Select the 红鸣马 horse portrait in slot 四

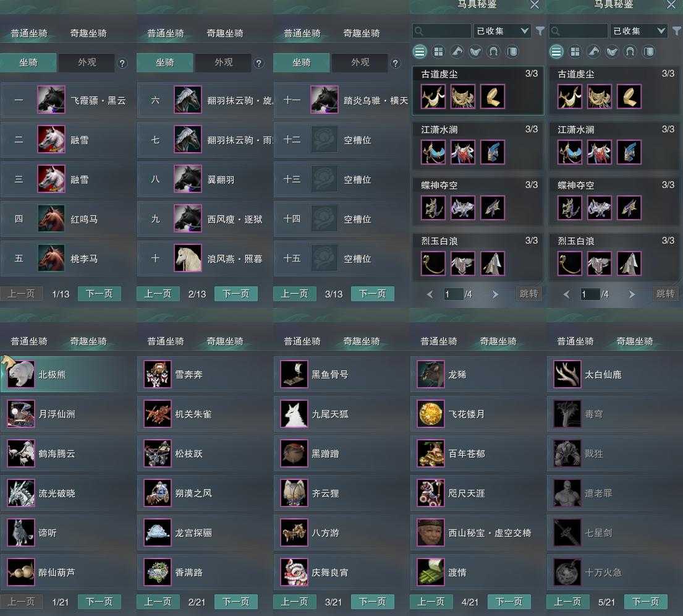51,218
